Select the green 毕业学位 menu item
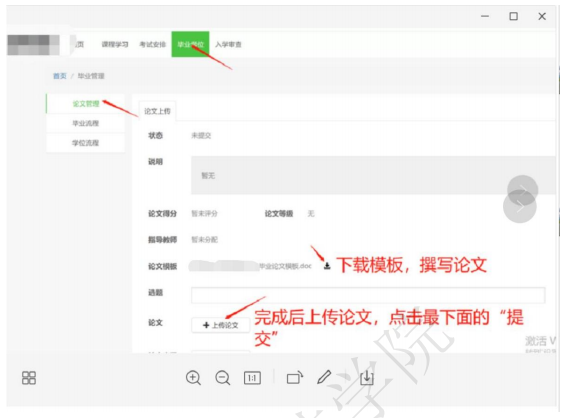The image size is (563, 418). pyautogui.click(x=190, y=44)
